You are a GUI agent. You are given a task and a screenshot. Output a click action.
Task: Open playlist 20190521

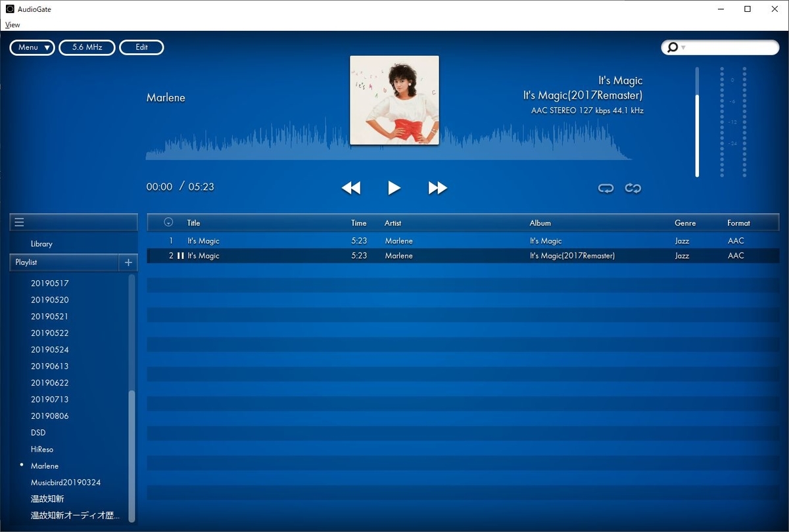50,316
